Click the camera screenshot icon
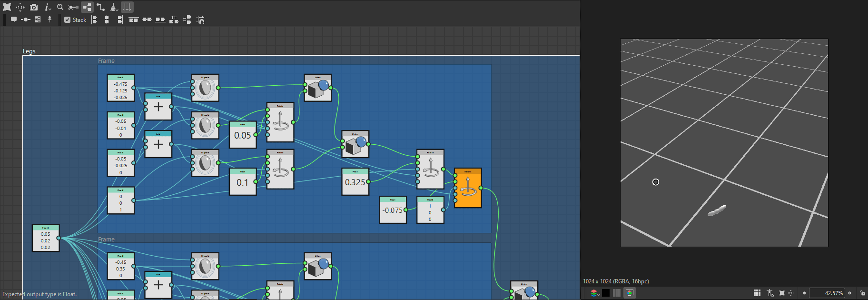 tap(34, 7)
